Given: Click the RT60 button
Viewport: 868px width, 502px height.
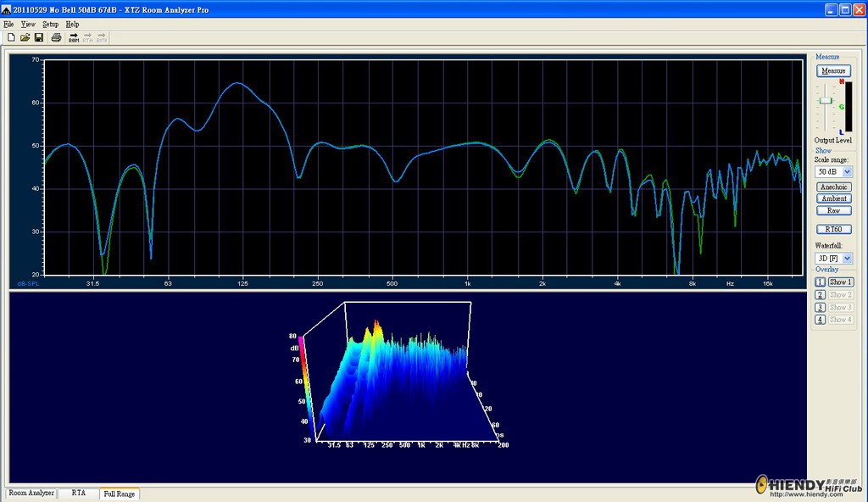Looking at the screenshot, I should click(x=834, y=230).
